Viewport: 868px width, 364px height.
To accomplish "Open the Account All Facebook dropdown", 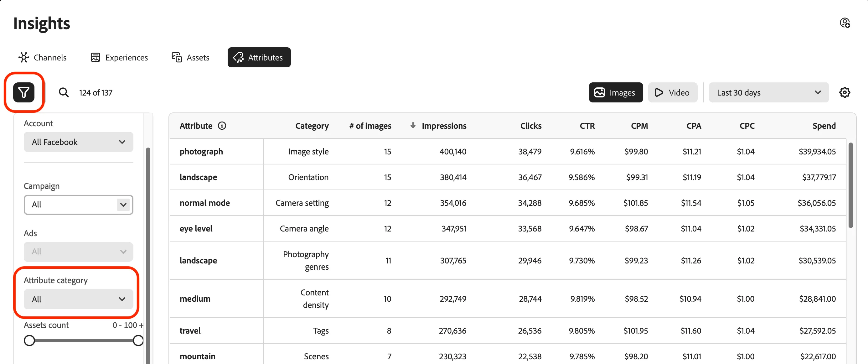I will pyautogui.click(x=79, y=142).
